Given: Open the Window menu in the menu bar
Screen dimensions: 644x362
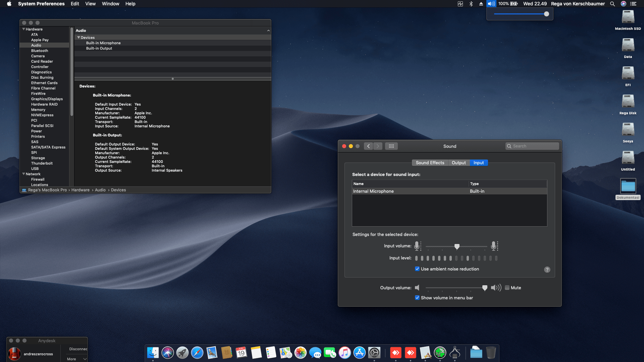Looking at the screenshot, I should (x=110, y=4).
